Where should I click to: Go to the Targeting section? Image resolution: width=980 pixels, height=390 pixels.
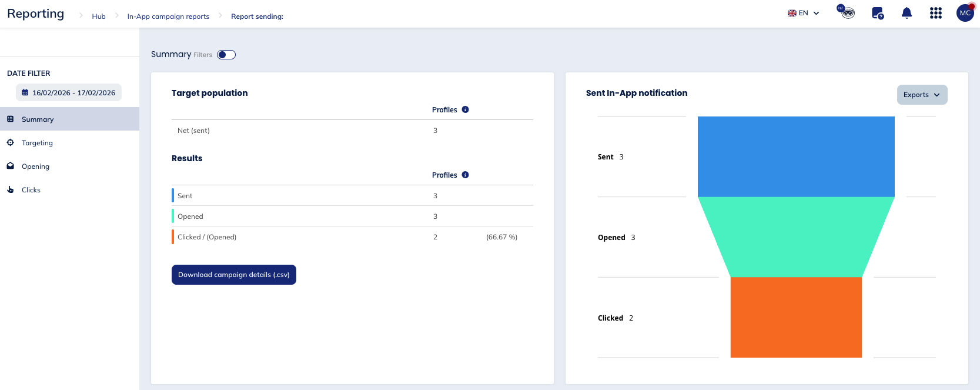tap(37, 143)
